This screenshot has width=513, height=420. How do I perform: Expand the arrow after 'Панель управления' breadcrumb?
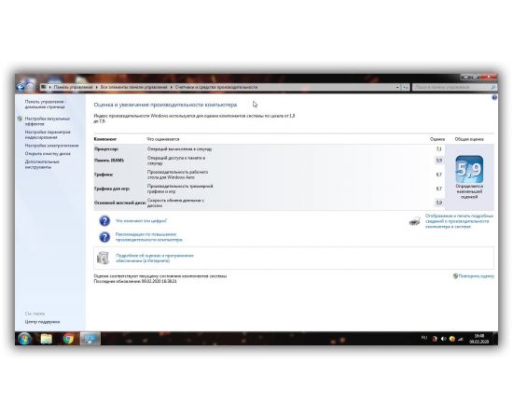tap(96, 87)
